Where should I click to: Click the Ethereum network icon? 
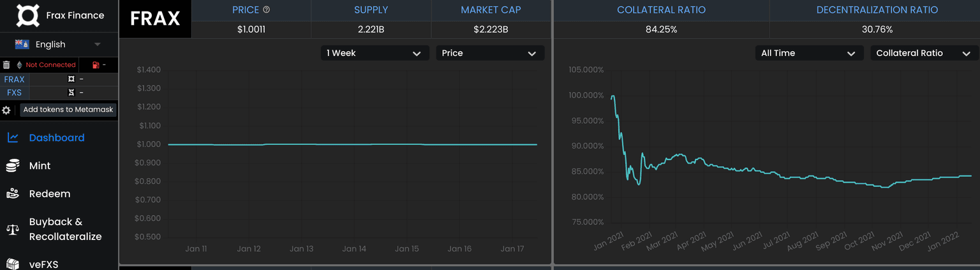click(19, 65)
